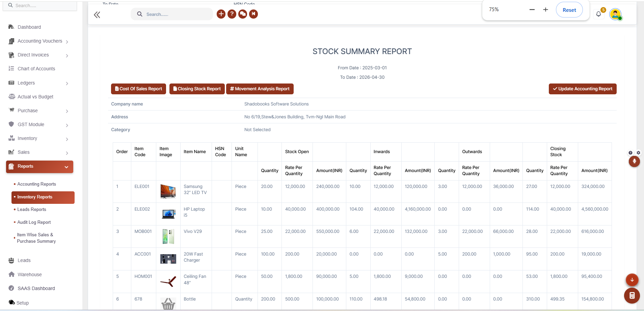The image size is (644, 311).
Task: Open the user profile avatar
Action: (615, 14)
